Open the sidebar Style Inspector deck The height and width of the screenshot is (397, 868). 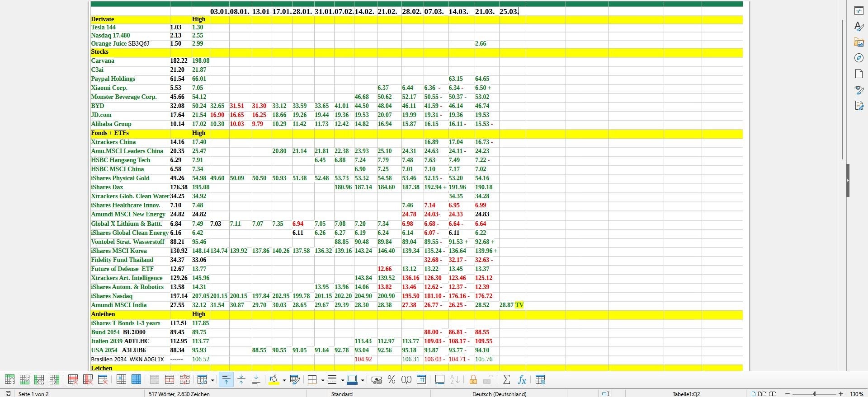[859, 89]
